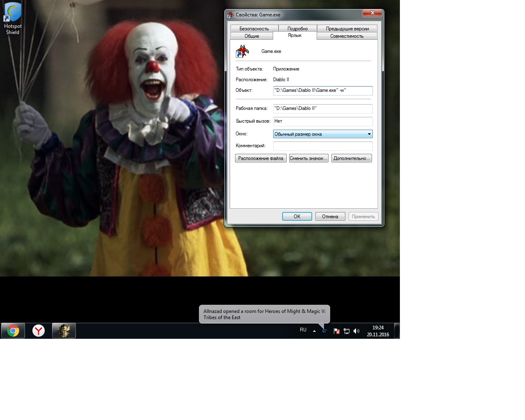The width and height of the screenshot is (525, 420).
Task: Close the Свойства: Game.exe dialog
Action: [372, 13]
